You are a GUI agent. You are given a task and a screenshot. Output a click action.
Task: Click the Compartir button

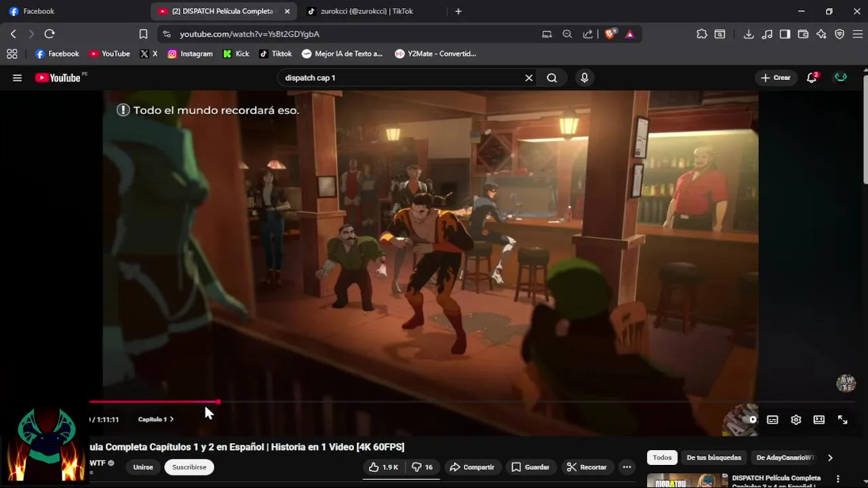pos(472,467)
